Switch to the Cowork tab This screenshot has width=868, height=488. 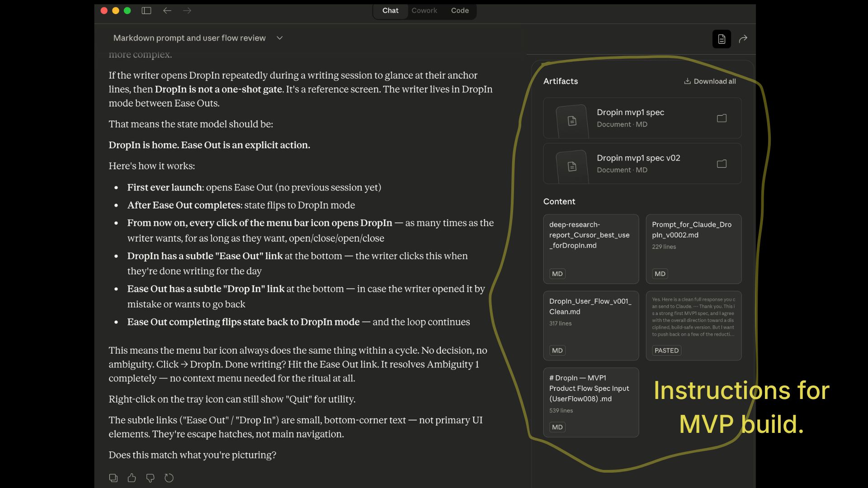424,10
